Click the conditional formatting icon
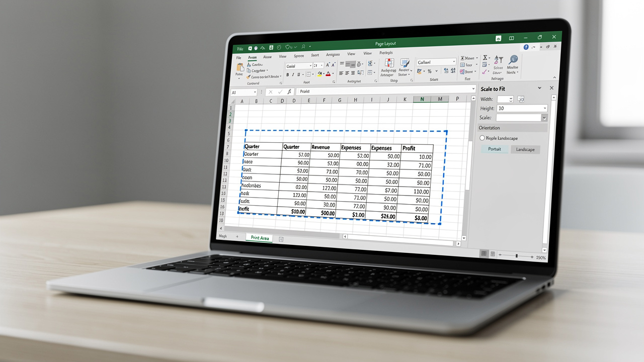 click(389, 63)
